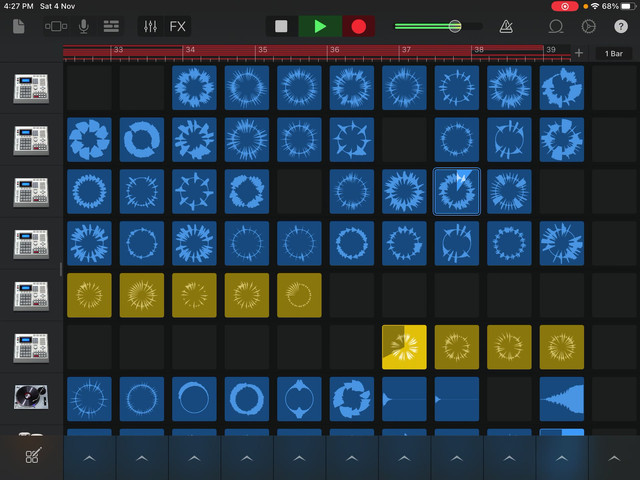The image size is (640, 480).
Task: Trigger the first column chevron
Action: [x=89, y=458]
